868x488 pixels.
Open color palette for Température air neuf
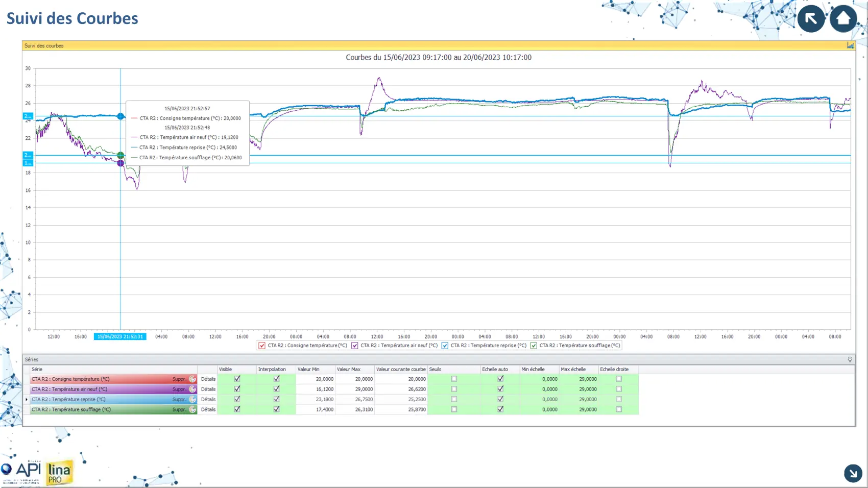[192, 389]
